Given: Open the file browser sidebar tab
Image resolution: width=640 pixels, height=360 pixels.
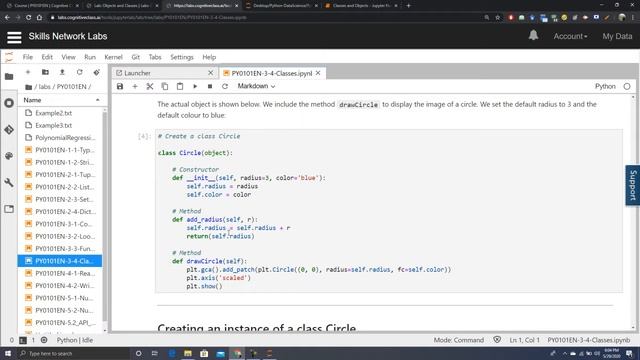Looking at the screenshot, I should (9, 76).
